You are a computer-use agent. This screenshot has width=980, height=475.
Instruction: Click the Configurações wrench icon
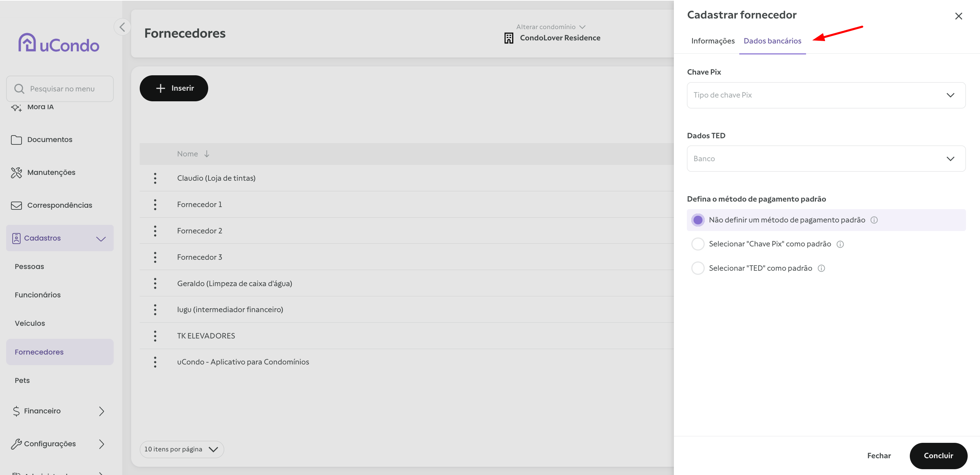tap(16, 444)
